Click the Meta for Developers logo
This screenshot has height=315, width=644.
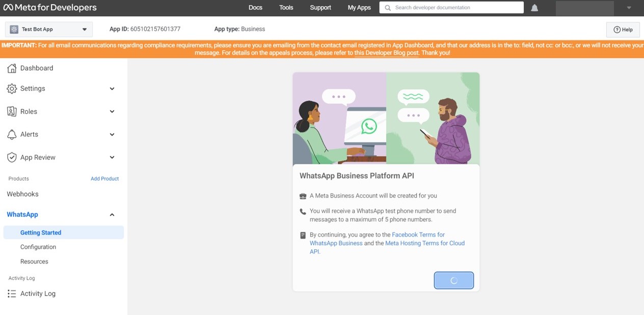(x=50, y=8)
